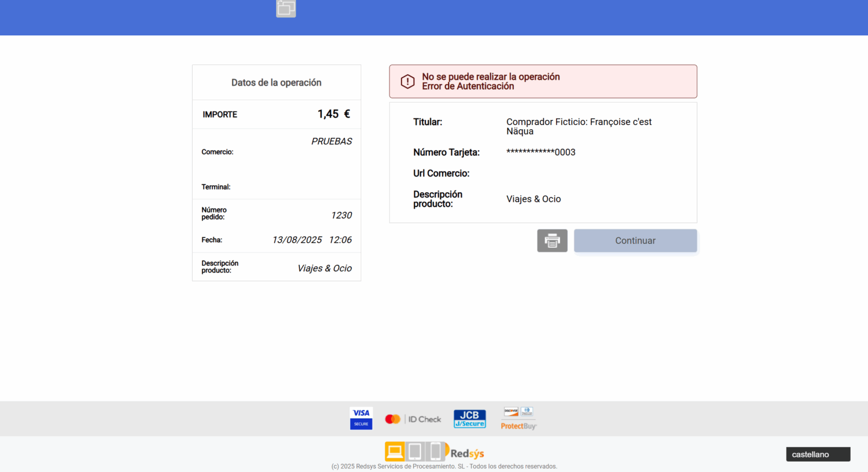Click the ProtectBuy logo

(x=518, y=419)
